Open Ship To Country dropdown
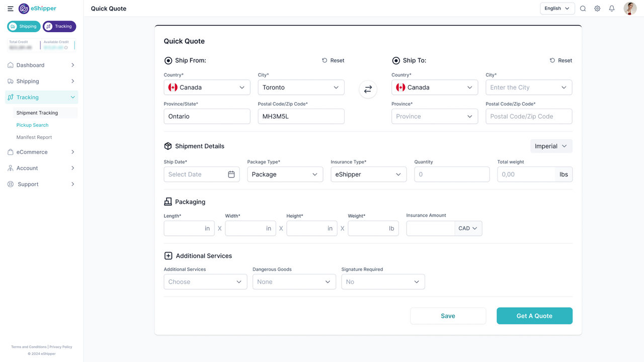644x362 pixels. click(435, 87)
